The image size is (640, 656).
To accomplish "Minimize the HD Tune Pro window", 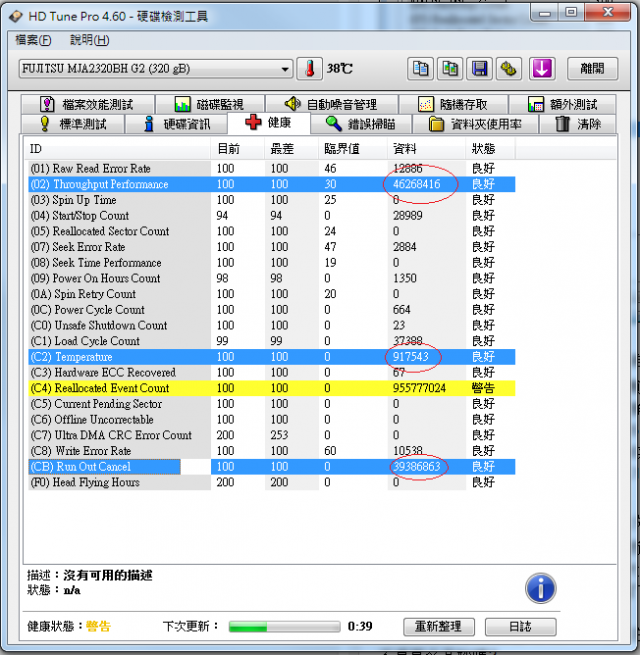I will point(545,13).
